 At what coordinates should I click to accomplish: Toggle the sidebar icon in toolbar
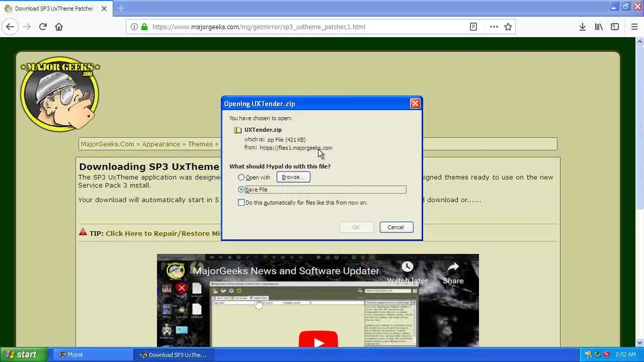pyautogui.click(x=615, y=27)
